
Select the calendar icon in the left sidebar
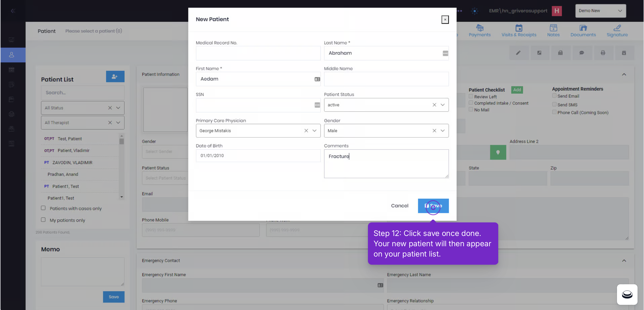click(x=12, y=70)
